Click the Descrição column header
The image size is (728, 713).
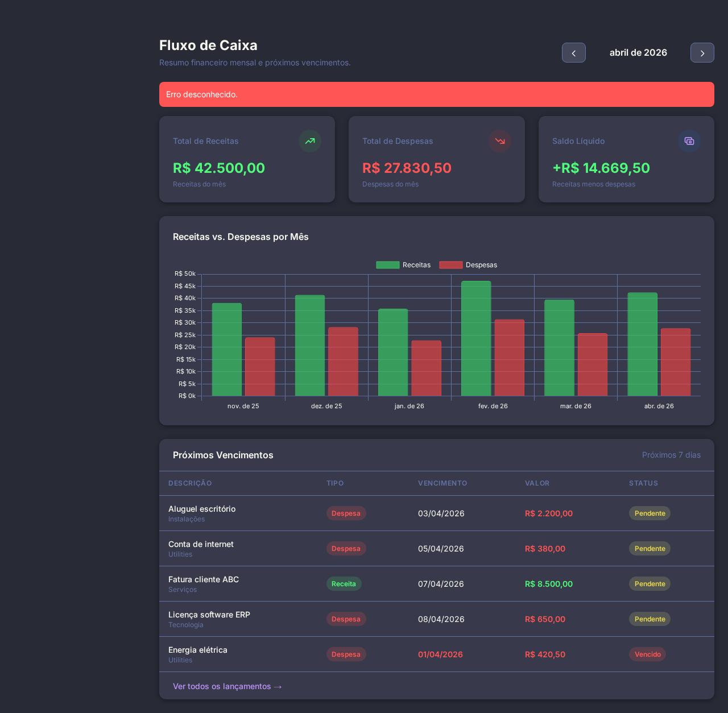tap(190, 483)
